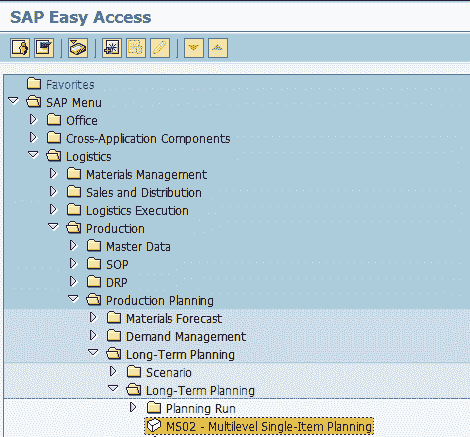The height and width of the screenshot is (437, 470).
Task: Click the Office folder icon
Action: [x=54, y=119]
